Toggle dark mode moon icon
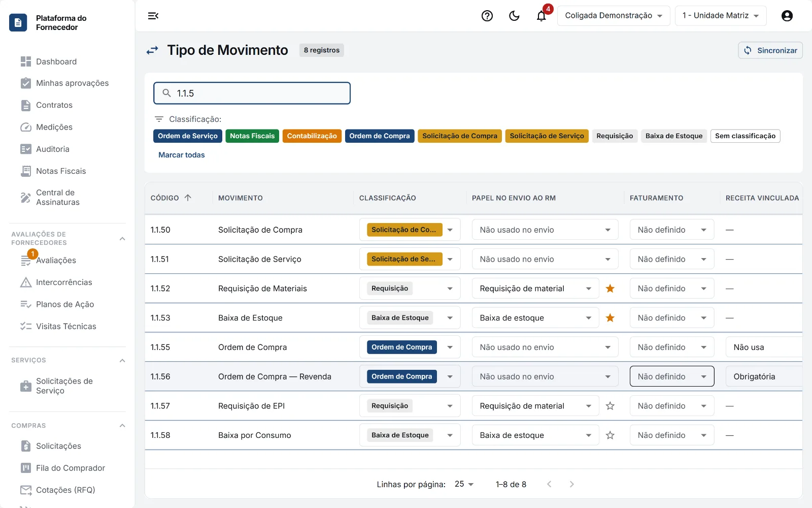The height and width of the screenshot is (508, 812). (514, 16)
